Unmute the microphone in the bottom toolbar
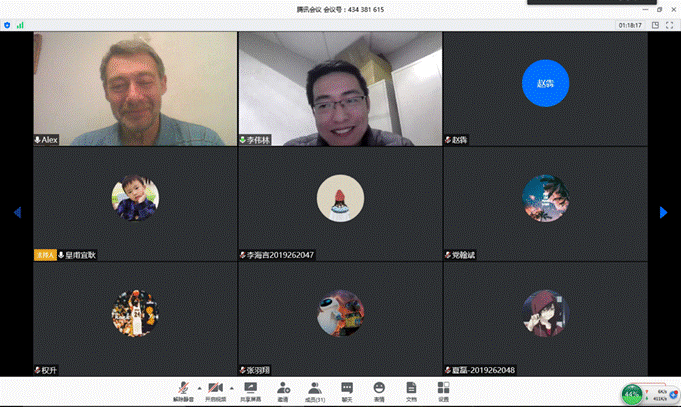Image resolution: width=681 pixels, height=407 pixels. point(183,390)
